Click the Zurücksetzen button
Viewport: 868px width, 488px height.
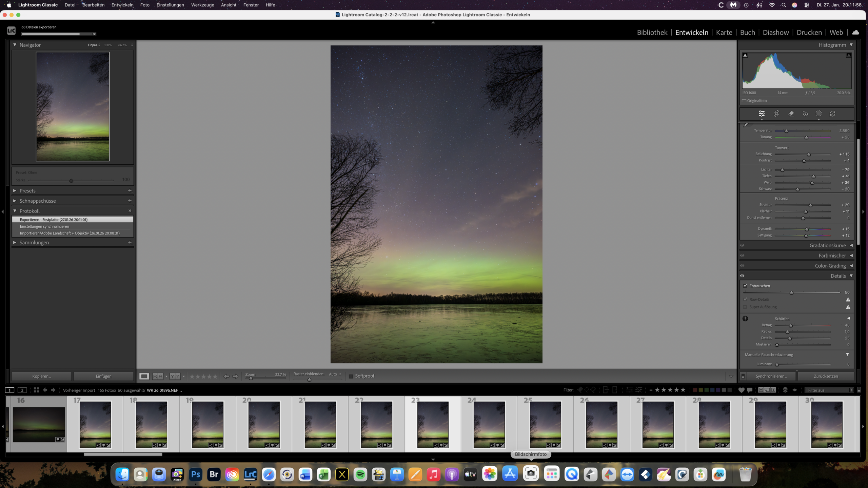[x=826, y=376]
